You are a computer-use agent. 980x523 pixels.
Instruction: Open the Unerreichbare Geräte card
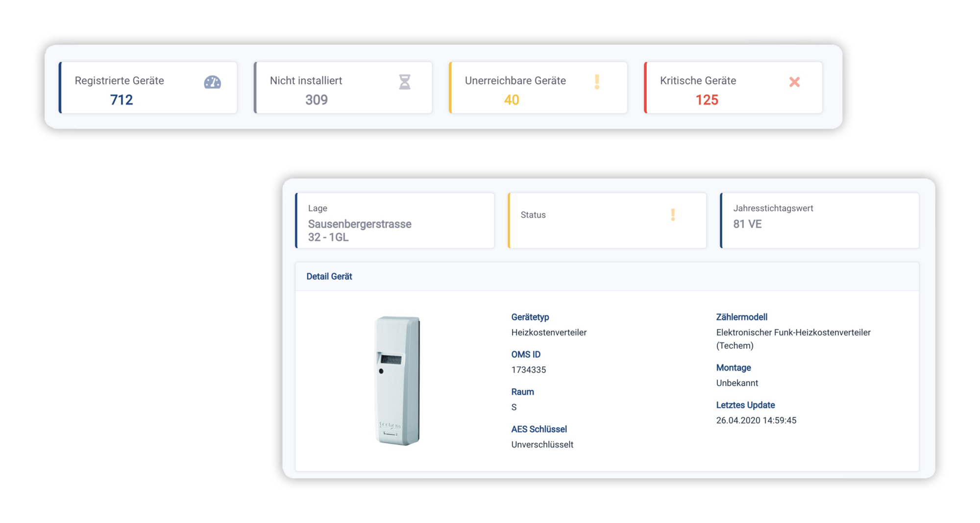pyautogui.click(x=538, y=88)
